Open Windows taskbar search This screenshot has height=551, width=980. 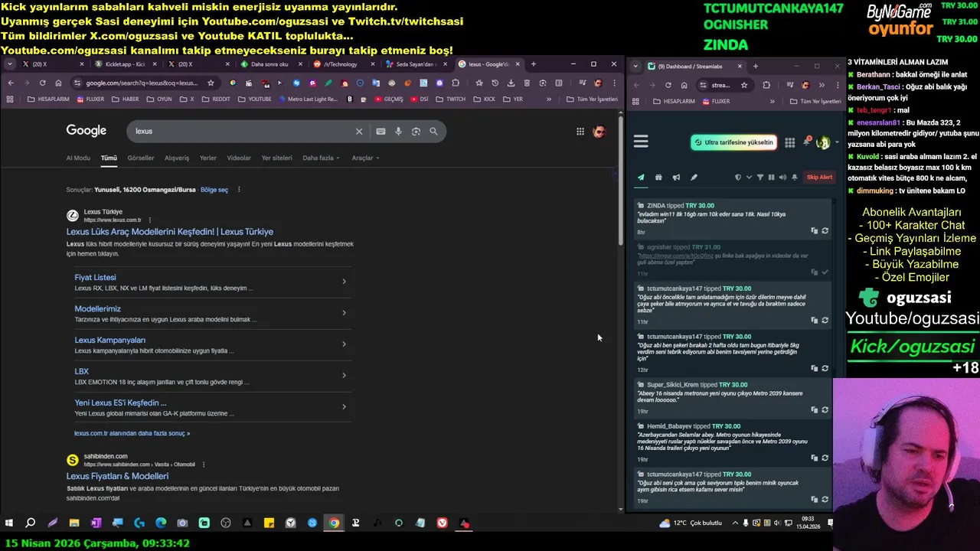(31, 523)
